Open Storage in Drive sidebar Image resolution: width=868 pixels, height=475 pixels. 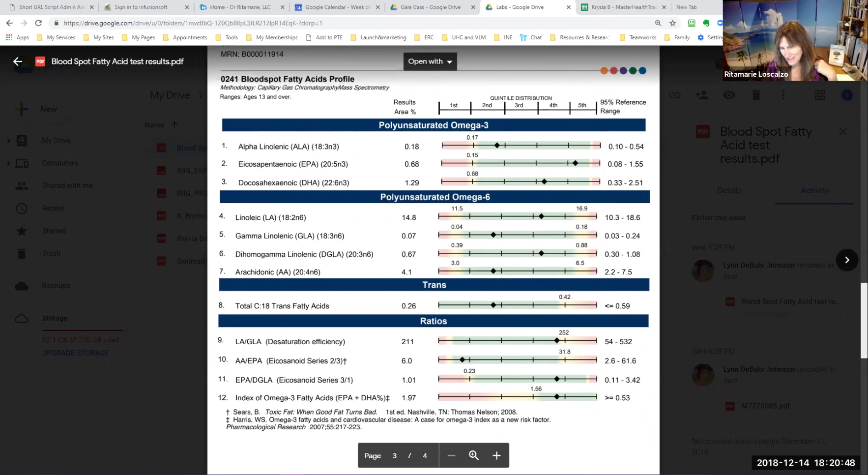pos(55,318)
